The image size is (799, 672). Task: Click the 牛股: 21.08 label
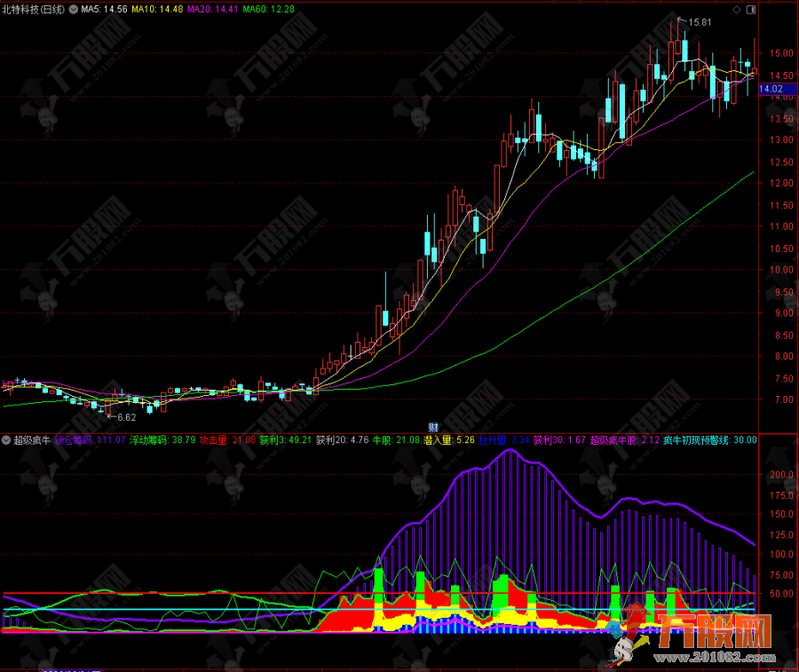(396, 440)
